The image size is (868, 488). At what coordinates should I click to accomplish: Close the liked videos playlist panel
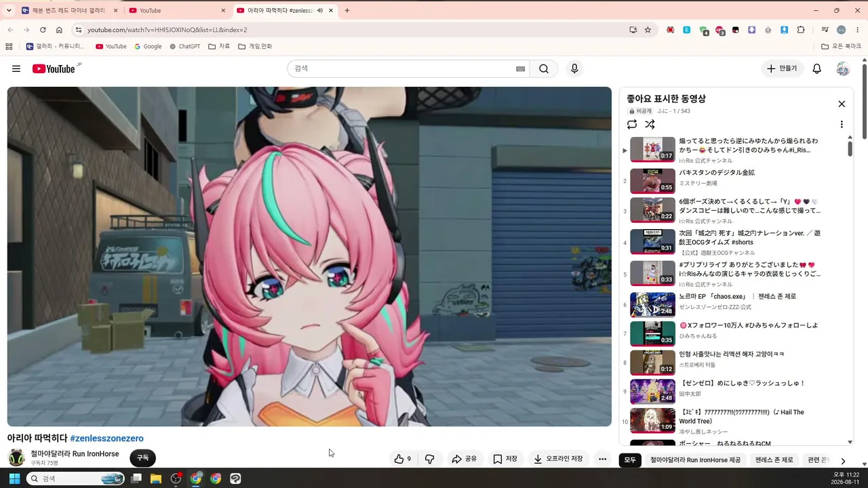842,104
